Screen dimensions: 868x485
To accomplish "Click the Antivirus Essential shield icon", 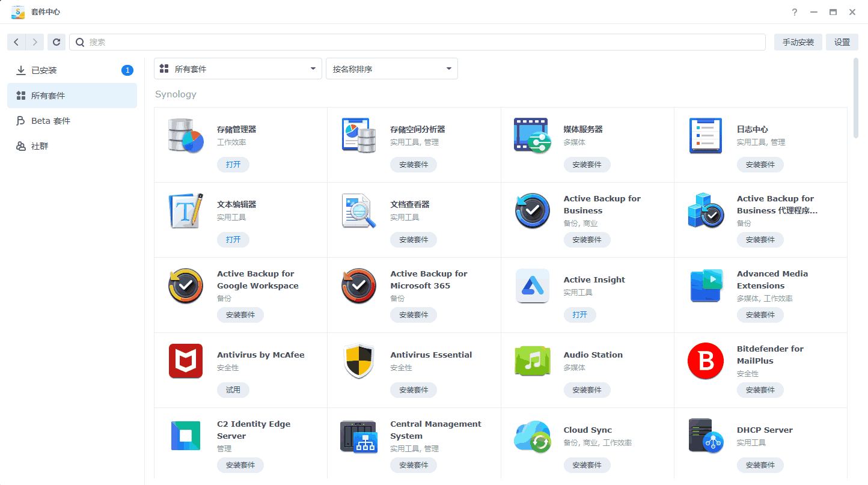I will pyautogui.click(x=359, y=361).
